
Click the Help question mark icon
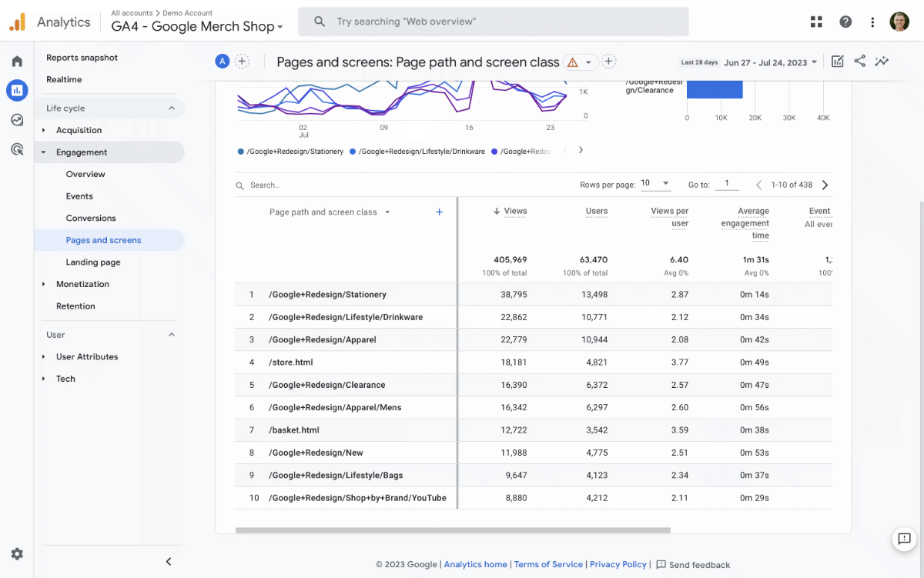pos(845,22)
